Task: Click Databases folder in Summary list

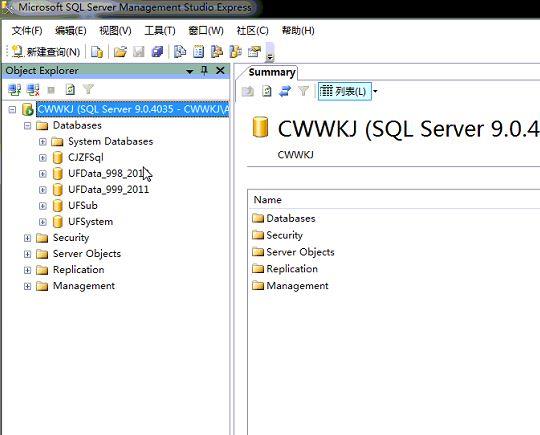Action: [x=291, y=218]
